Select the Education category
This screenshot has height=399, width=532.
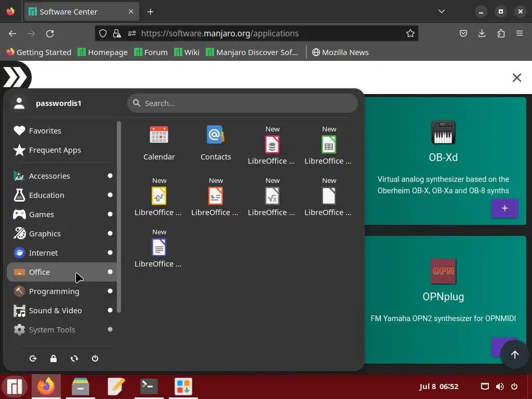pyautogui.click(x=62, y=195)
